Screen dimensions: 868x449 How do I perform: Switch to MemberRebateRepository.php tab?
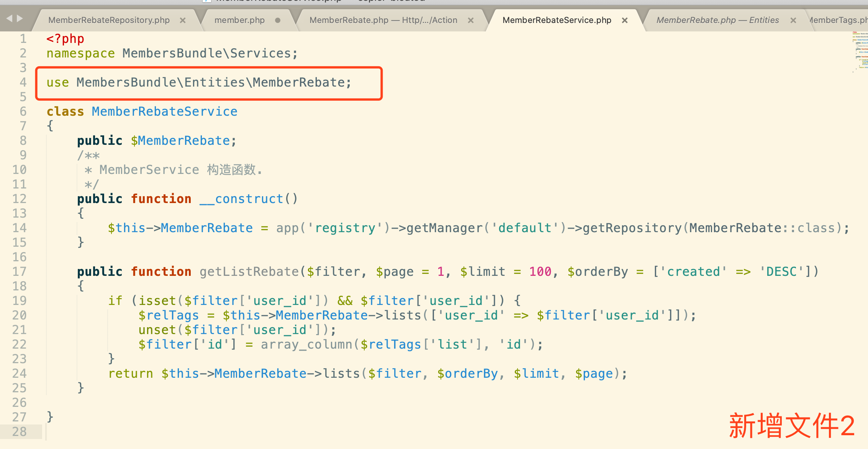coord(109,20)
